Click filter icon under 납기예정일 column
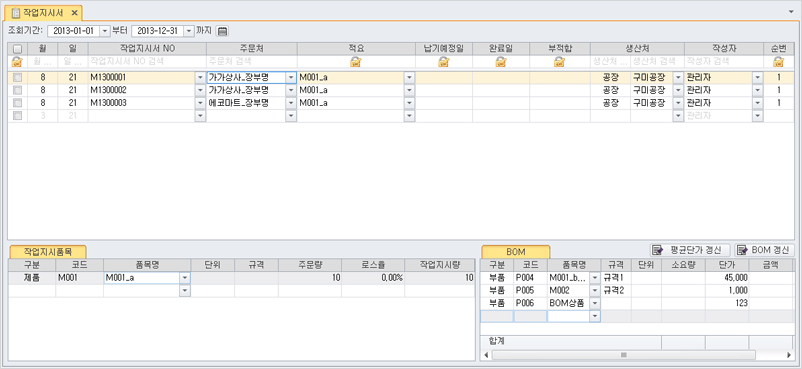802x369 pixels. [x=443, y=62]
